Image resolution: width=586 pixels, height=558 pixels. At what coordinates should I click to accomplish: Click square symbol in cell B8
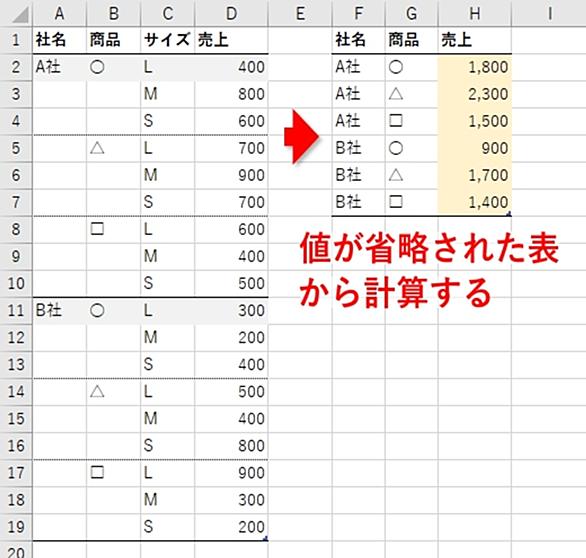[97, 229]
